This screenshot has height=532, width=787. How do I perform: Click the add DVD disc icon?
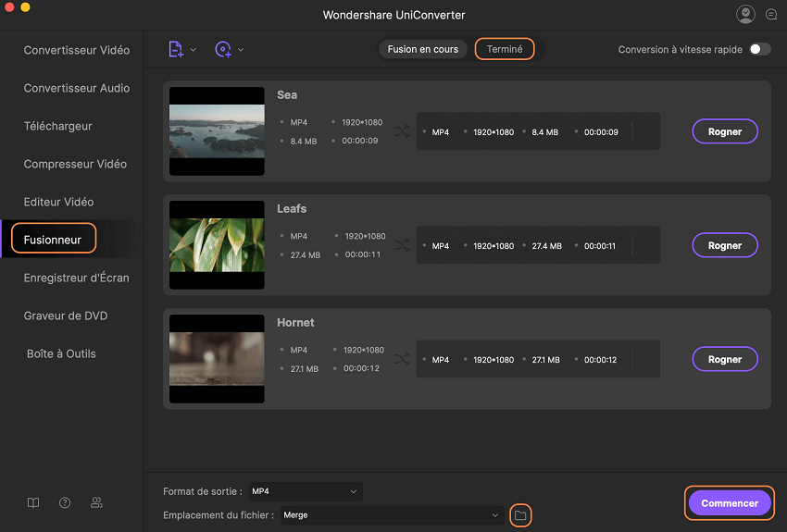(223, 50)
